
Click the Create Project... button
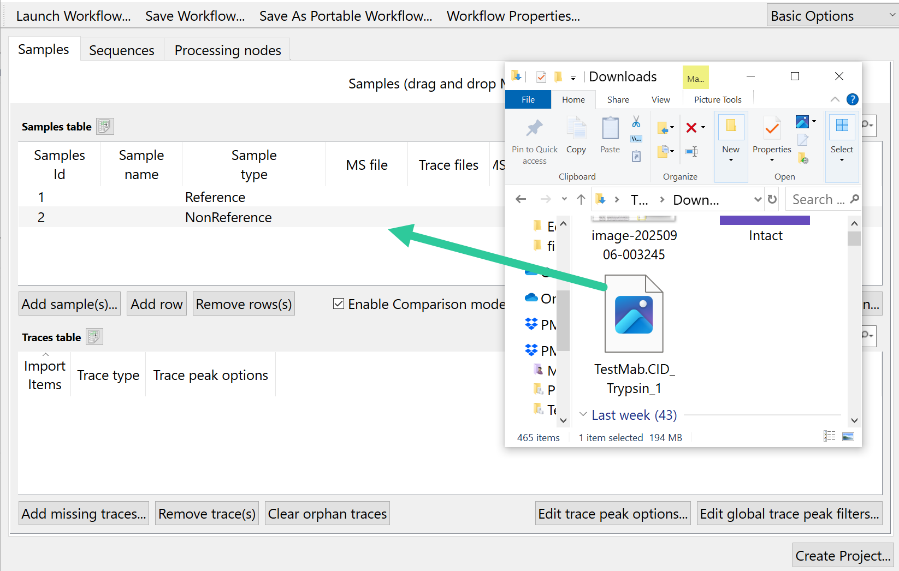pos(843,556)
